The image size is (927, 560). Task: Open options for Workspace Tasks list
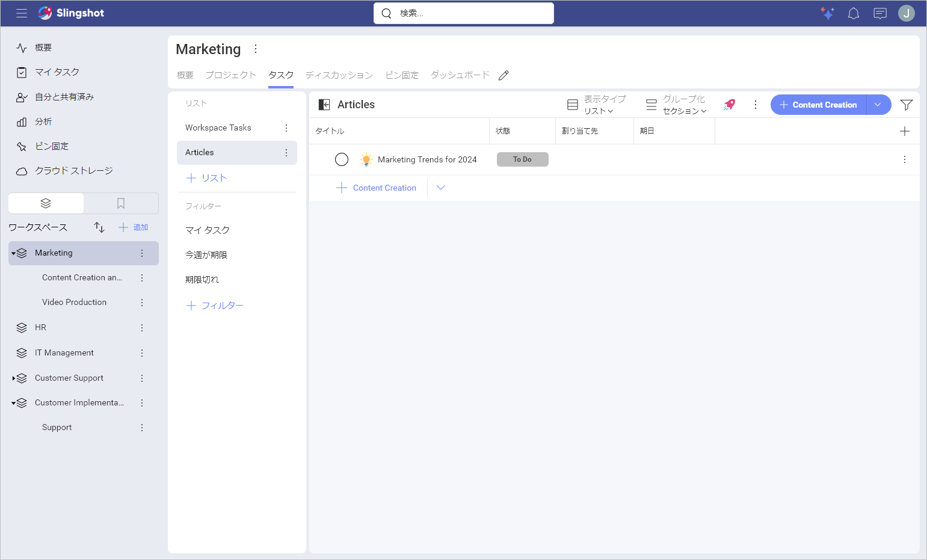pos(286,128)
